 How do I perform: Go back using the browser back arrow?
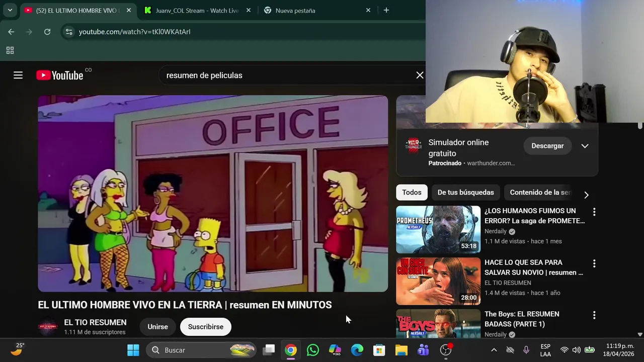11,32
